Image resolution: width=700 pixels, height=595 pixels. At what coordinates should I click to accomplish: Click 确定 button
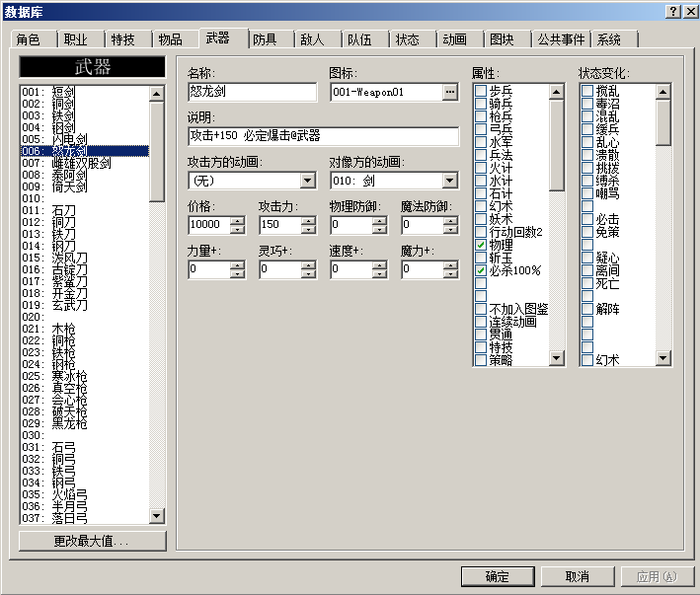[498, 576]
